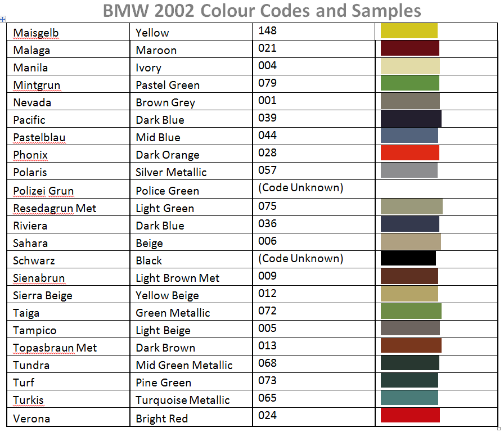Select colour code 057
Viewport: 504px width, 432px height.
pyautogui.click(x=267, y=170)
